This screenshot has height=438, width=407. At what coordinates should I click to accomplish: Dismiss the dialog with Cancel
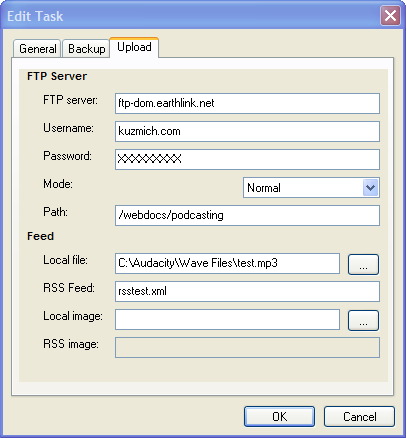(x=359, y=417)
